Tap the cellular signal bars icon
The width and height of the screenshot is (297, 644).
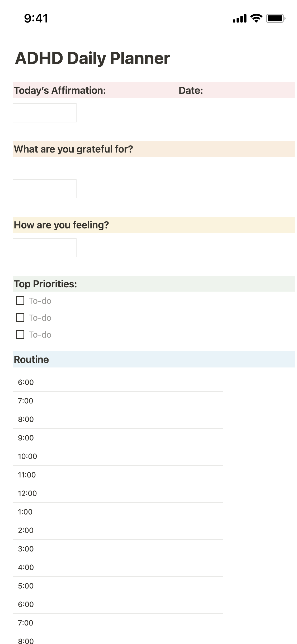(x=239, y=19)
